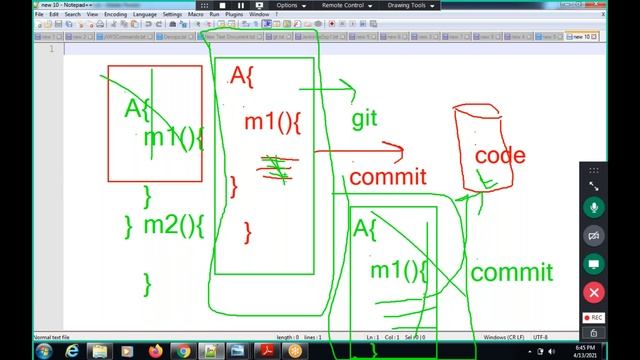
Task: Click in the editor text line 1
Action: click(x=335, y=49)
